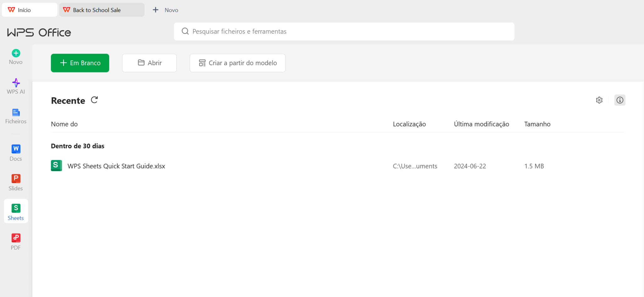Click the 1.5 MB size cell

point(534,166)
